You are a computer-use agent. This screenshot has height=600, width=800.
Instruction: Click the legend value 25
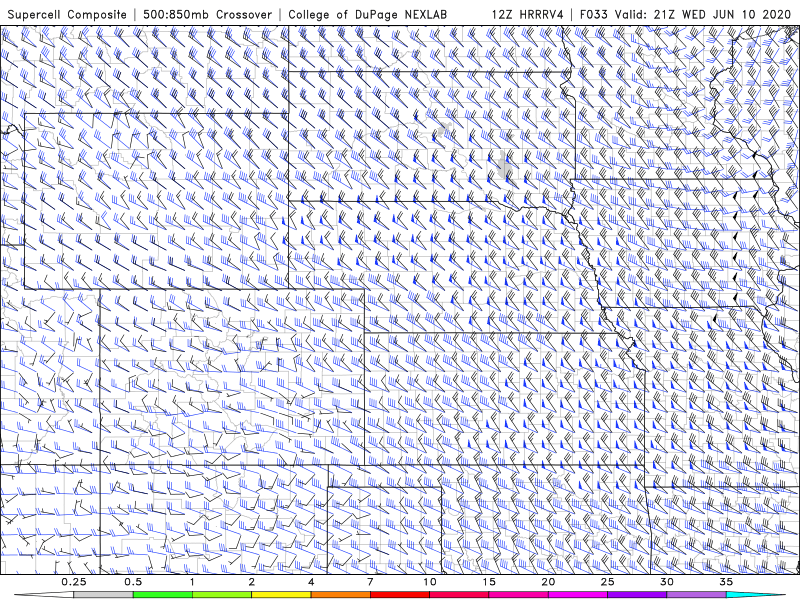tap(607, 582)
